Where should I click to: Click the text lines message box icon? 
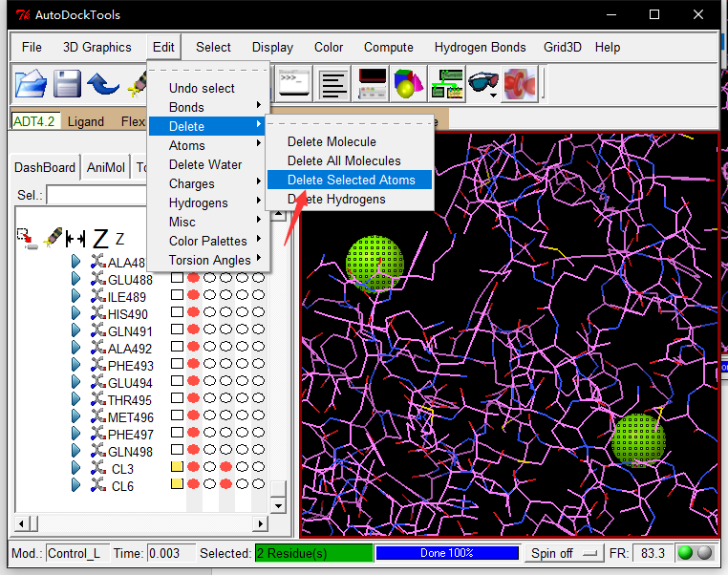click(x=332, y=84)
